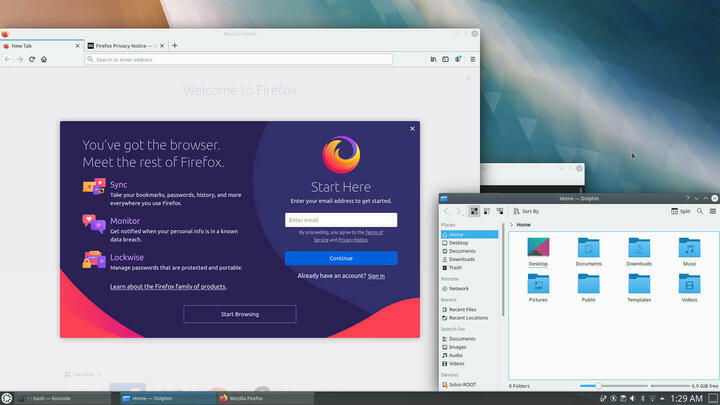
Task: Click Dolphin Places panel scrollbar
Action: coord(504,270)
